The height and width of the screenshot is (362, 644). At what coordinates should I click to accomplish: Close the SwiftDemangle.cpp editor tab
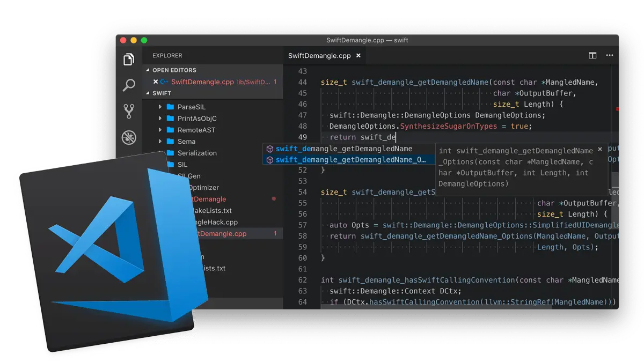click(358, 55)
